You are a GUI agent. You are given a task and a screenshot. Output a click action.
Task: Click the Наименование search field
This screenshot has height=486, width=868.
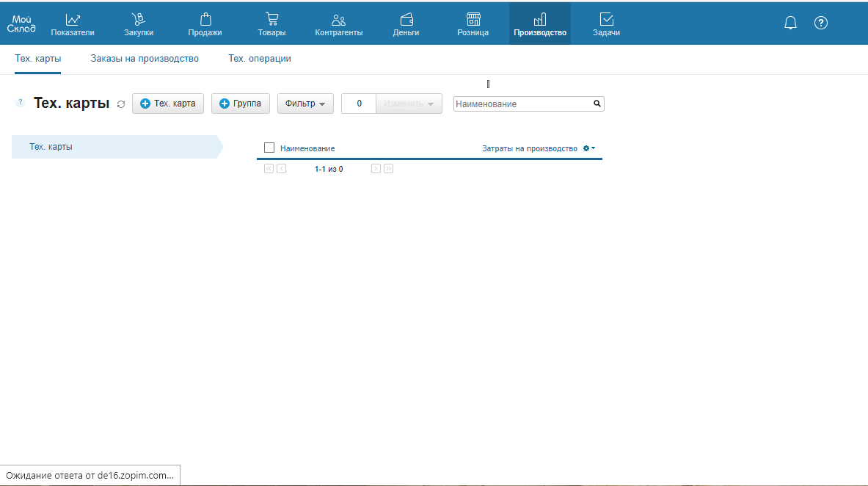pyautogui.click(x=522, y=104)
